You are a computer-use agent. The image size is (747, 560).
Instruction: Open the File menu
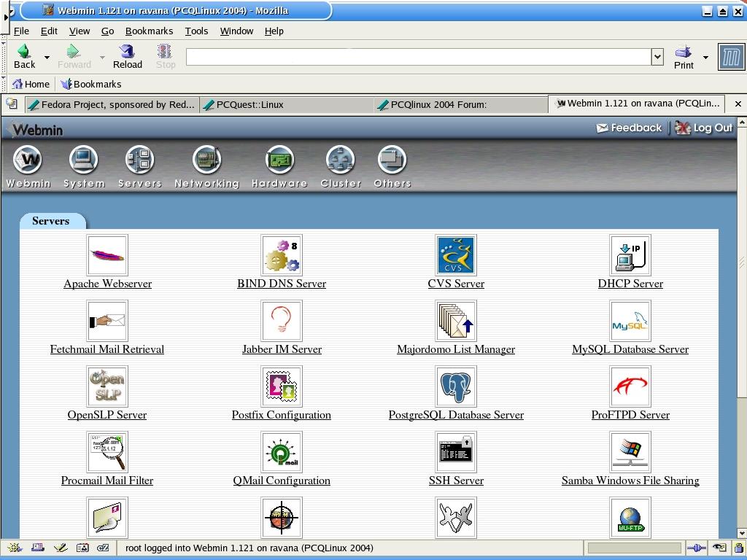21,31
